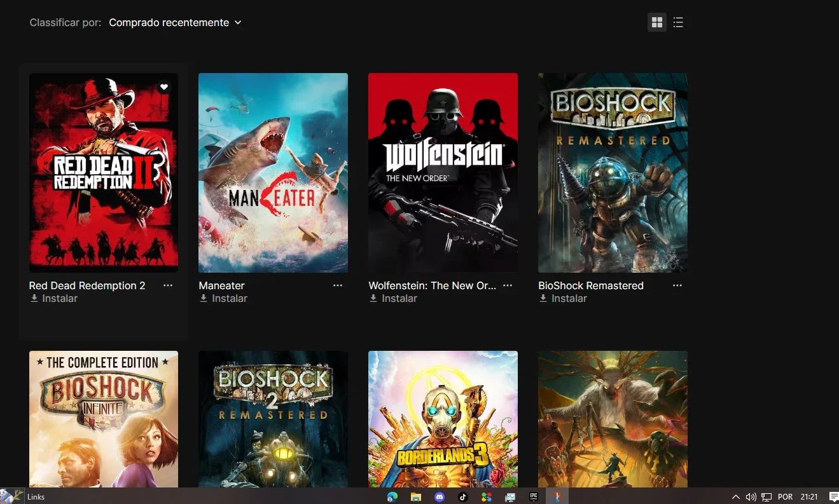
Task: Open more options for Maneater
Action: click(x=338, y=285)
